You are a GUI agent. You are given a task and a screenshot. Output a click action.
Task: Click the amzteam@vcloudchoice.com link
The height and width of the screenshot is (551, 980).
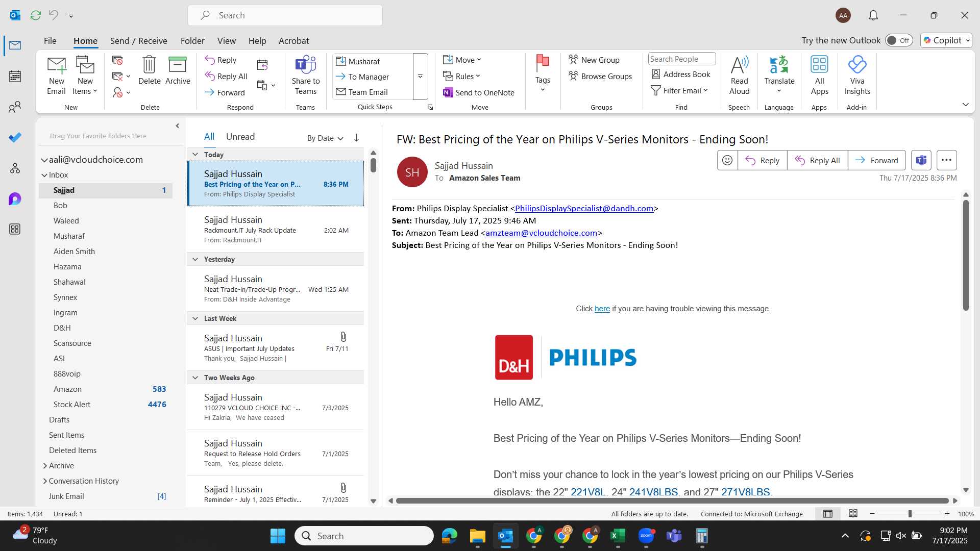541,233
